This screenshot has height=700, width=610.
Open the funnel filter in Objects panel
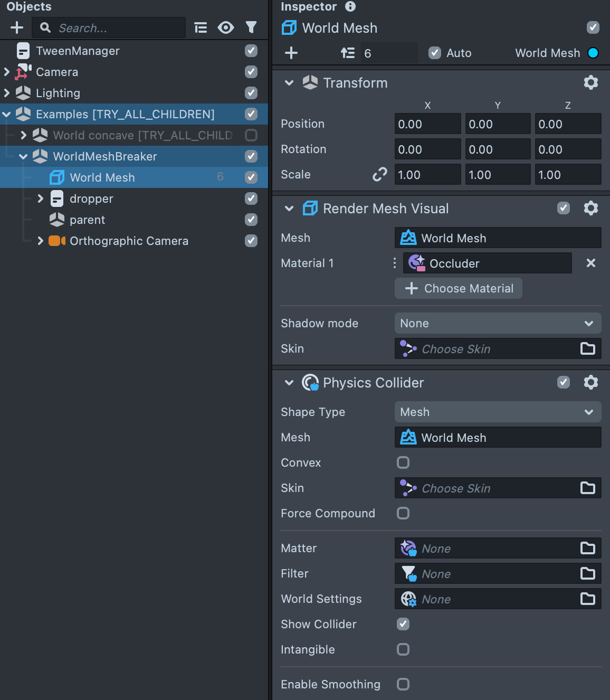click(x=251, y=27)
